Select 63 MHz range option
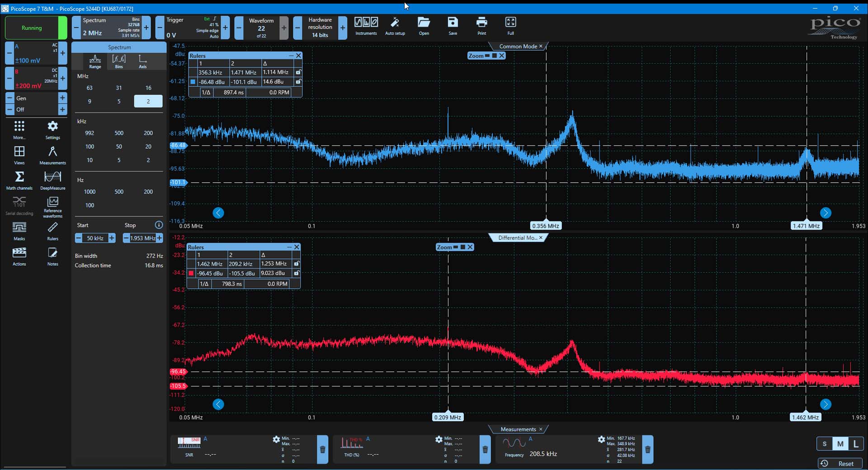This screenshot has width=868, height=470. (x=90, y=88)
